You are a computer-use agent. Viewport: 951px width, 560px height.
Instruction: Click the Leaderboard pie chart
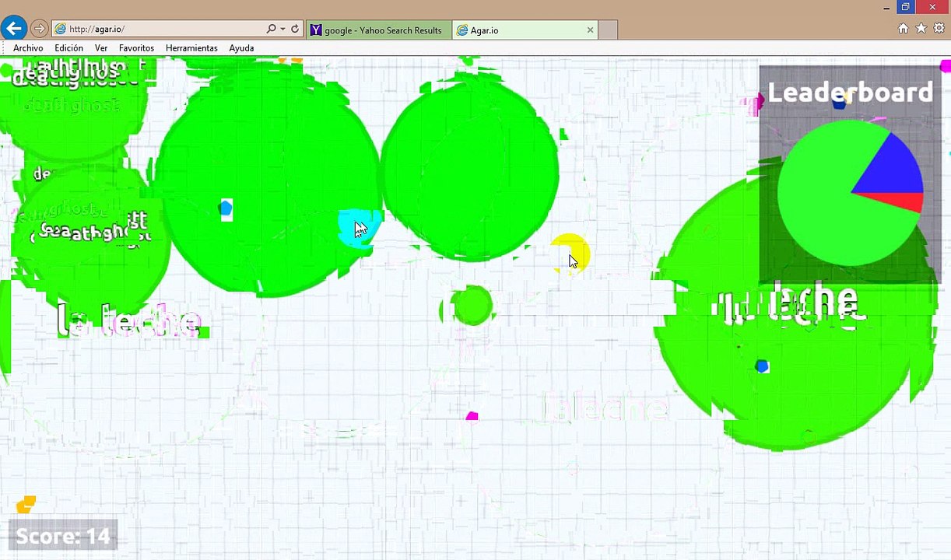point(850,193)
